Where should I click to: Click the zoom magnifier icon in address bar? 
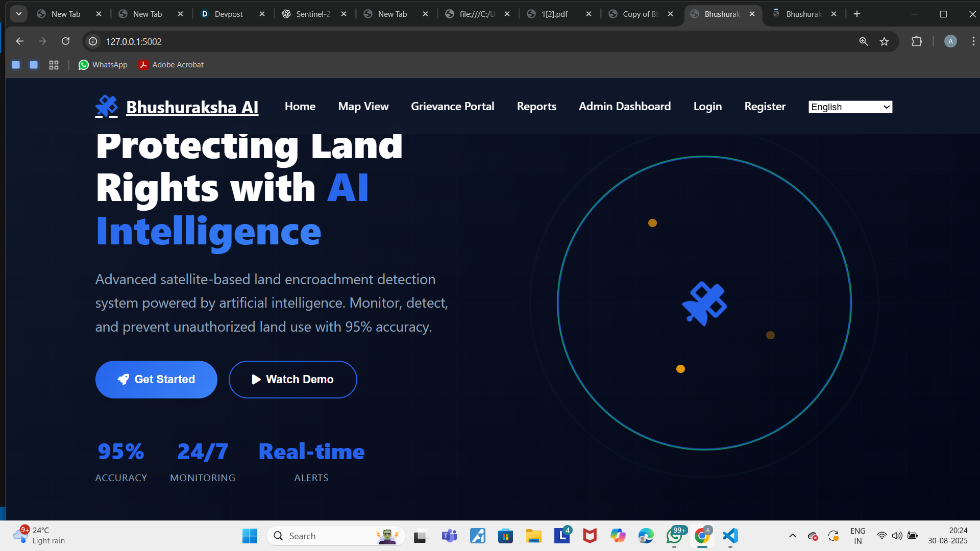point(864,41)
